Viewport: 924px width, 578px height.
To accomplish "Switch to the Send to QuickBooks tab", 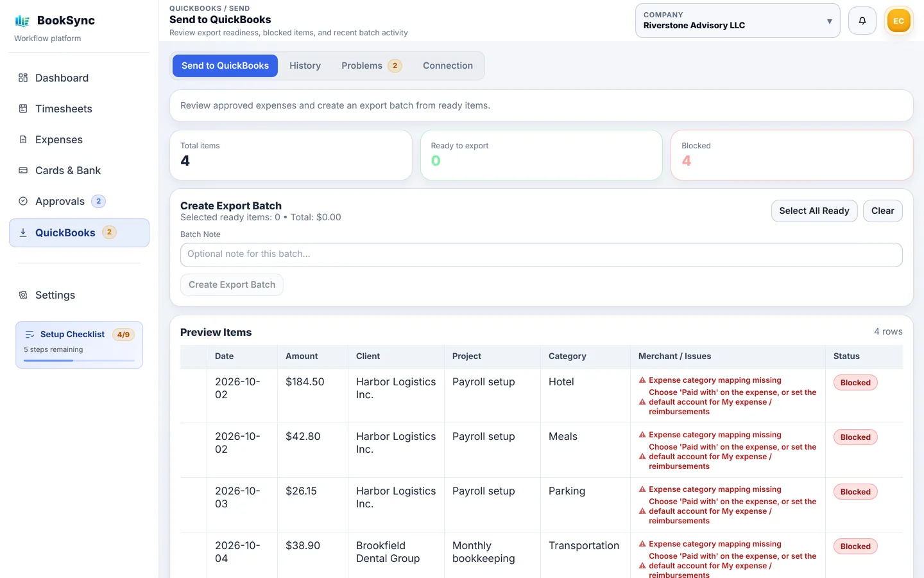I will click(225, 66).
